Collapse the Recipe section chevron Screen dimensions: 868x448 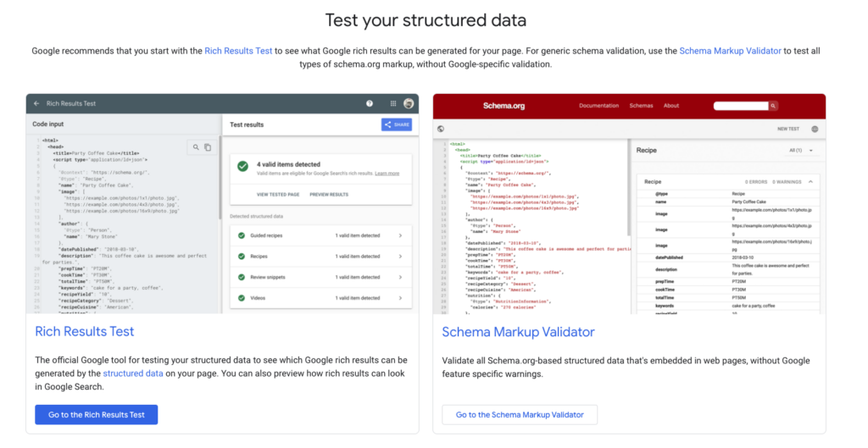click(x=810, y=182)
